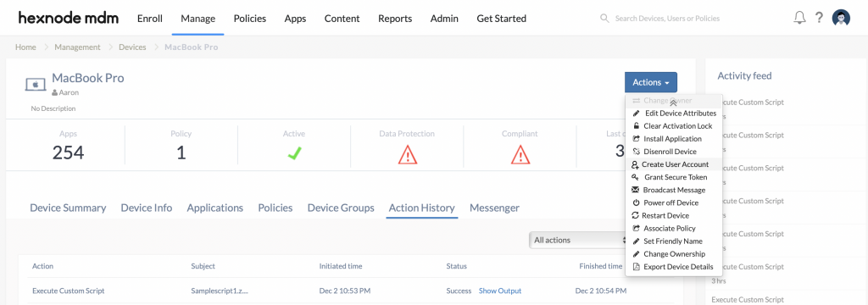Click the search magnifier icon
Screen dimensions: 868x305
pos(604,19)
